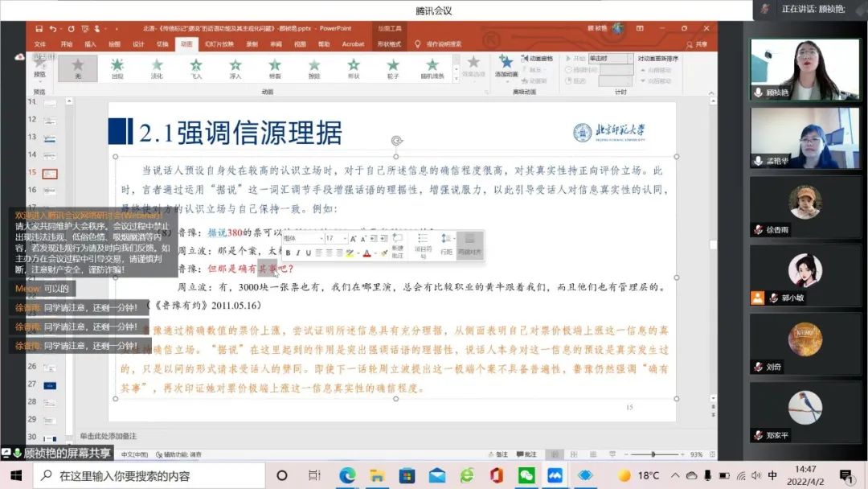Viewport: 868px width, 489px height.
Task: Switch to the 切换 (Transitions) ribbon tab
Action: [x=162, y=44]
